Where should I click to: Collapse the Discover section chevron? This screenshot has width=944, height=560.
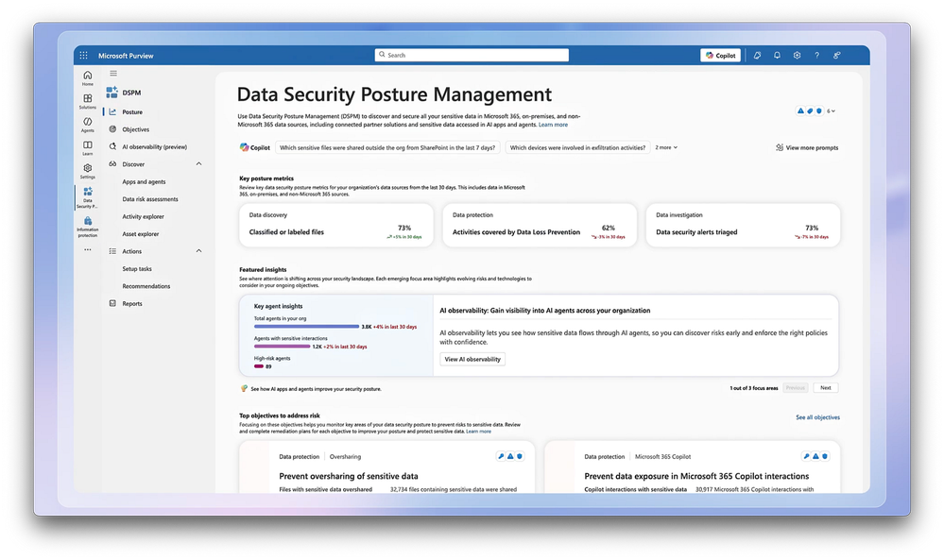coord(198,163)
